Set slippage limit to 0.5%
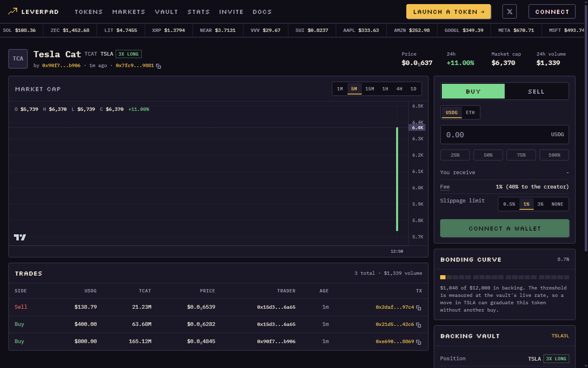 point(509,204)
